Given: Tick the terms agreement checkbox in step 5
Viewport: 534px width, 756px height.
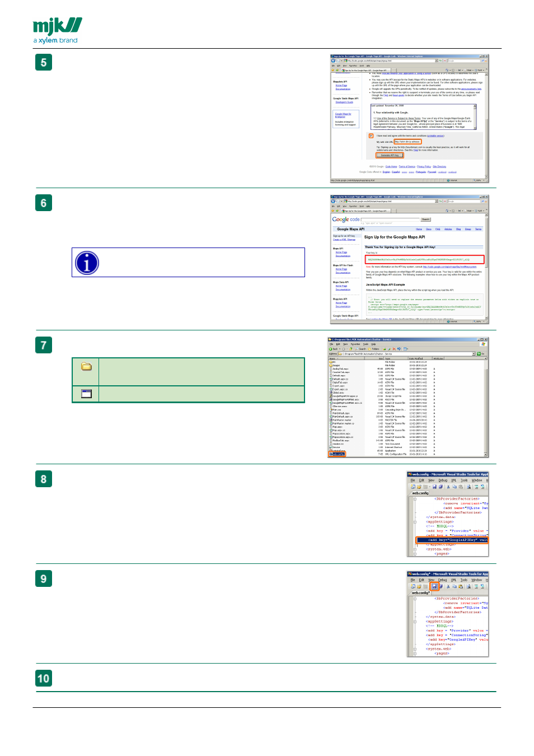Looking at the screenshot, I should click(x=371, y=136).
